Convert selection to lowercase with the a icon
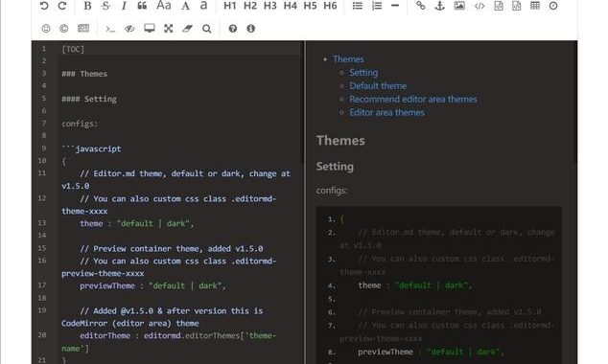The width and height of the screenshot is (608, 364). pos(203,6)
